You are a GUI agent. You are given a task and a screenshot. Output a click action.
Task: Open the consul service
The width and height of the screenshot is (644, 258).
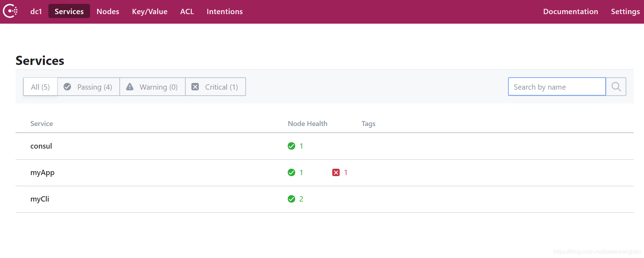pyautogui.click(x=41, y=146)
